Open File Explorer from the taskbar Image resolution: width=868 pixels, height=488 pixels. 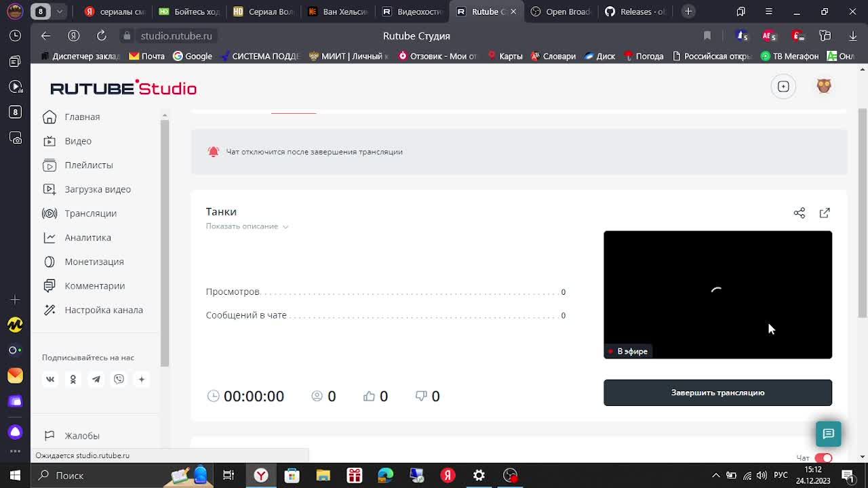coord(323,475)
